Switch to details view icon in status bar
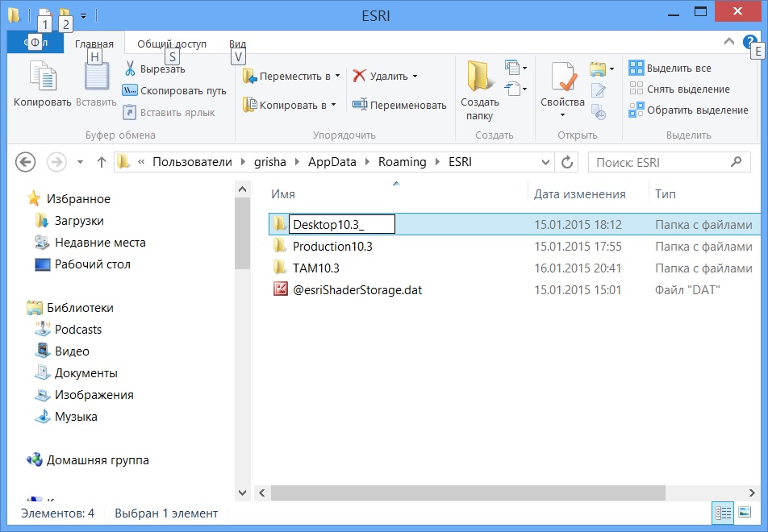 (723, 513)
